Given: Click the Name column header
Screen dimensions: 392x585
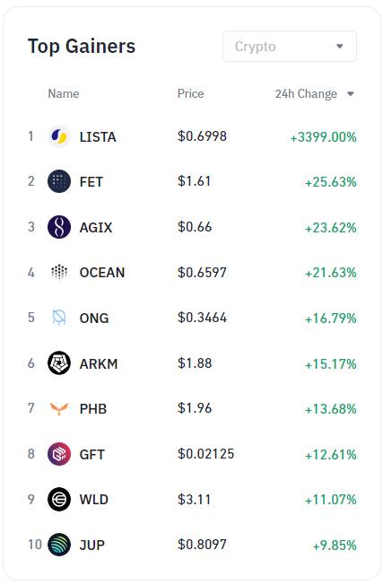Looking at the screenshot, I should [64, 93].
